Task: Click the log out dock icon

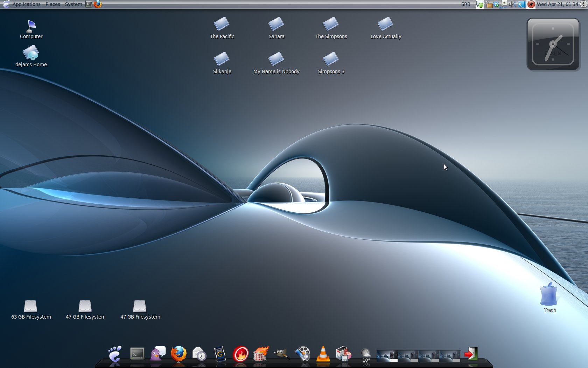Action: point(471,354)
